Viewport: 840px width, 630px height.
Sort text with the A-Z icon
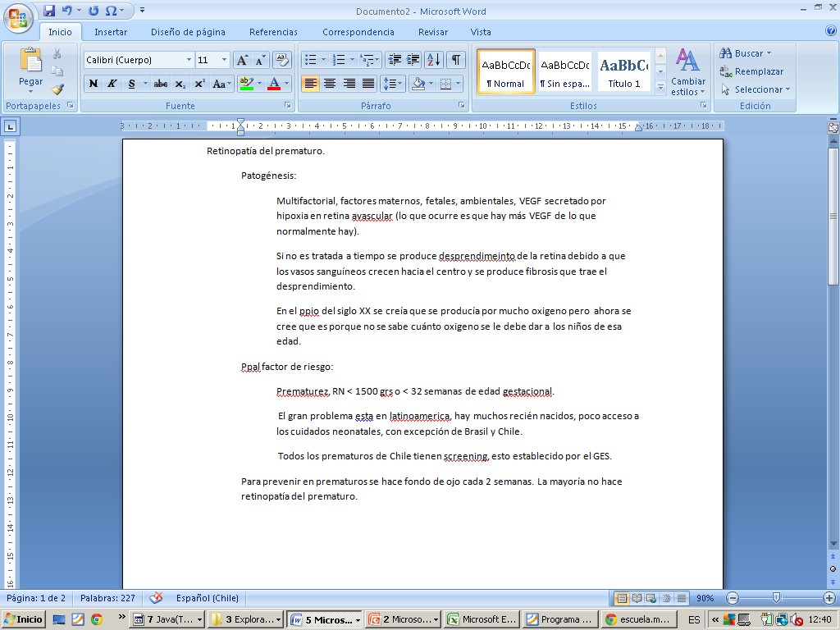(434, 60)
